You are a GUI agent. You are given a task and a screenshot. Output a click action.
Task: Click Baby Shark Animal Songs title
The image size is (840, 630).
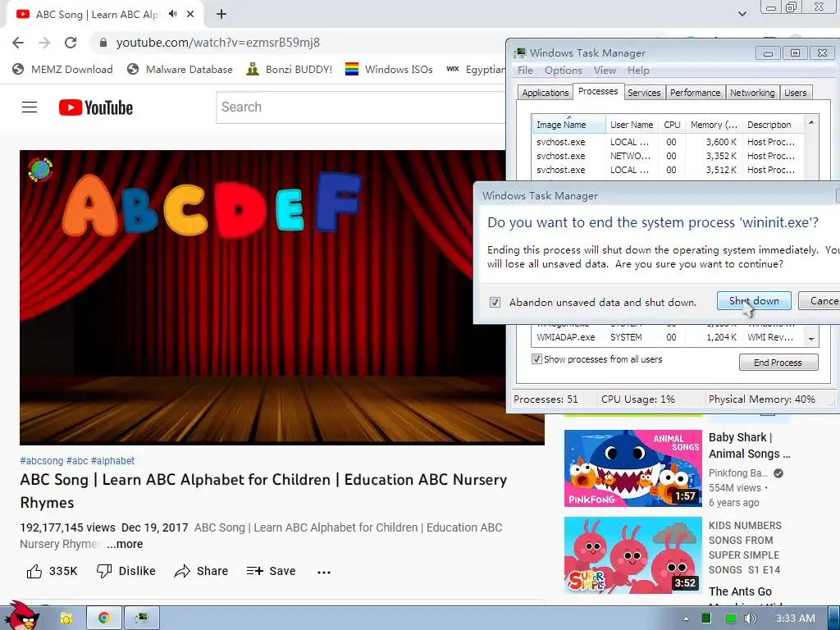750,445
